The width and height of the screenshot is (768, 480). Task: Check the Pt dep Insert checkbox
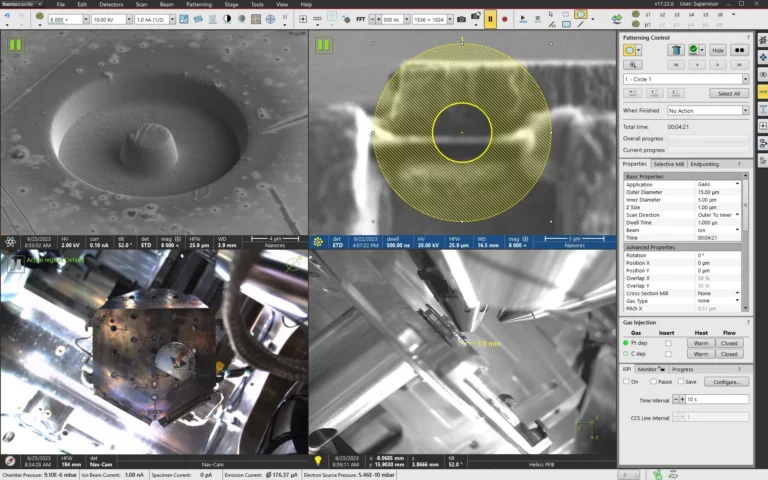point(668,343)
